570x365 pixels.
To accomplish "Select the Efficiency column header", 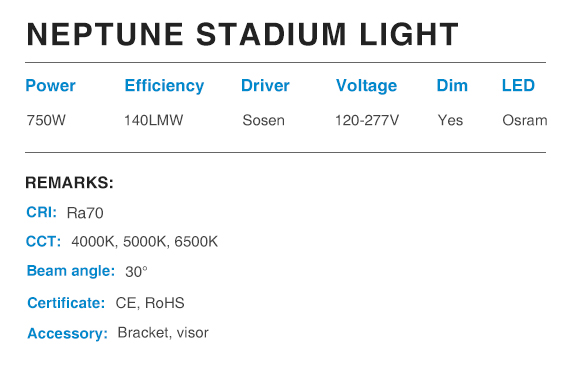I will [164, 87].
